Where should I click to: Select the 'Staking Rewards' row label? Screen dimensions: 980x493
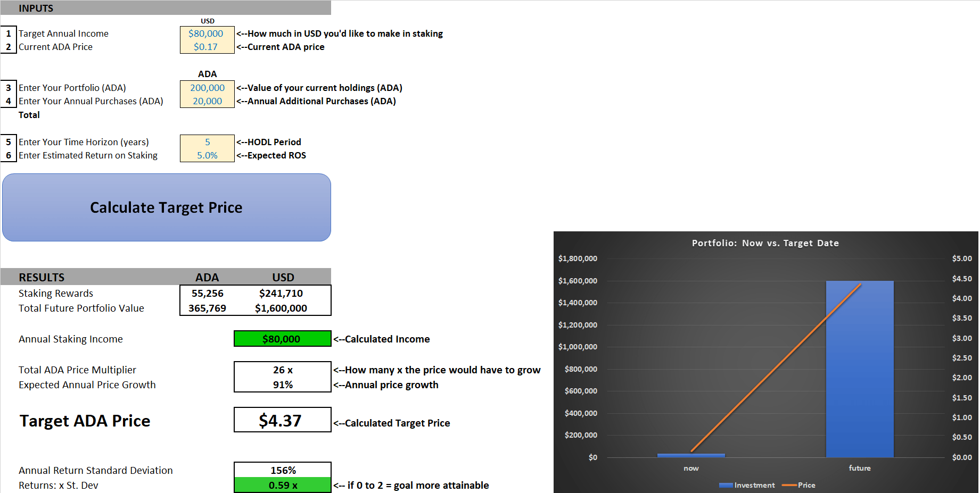56,293
